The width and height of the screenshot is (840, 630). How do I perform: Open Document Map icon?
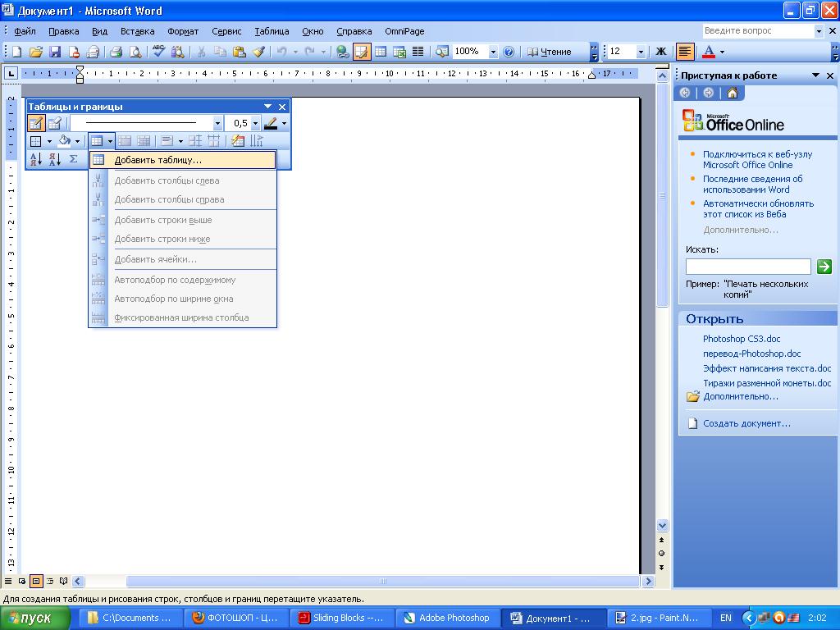442,52
